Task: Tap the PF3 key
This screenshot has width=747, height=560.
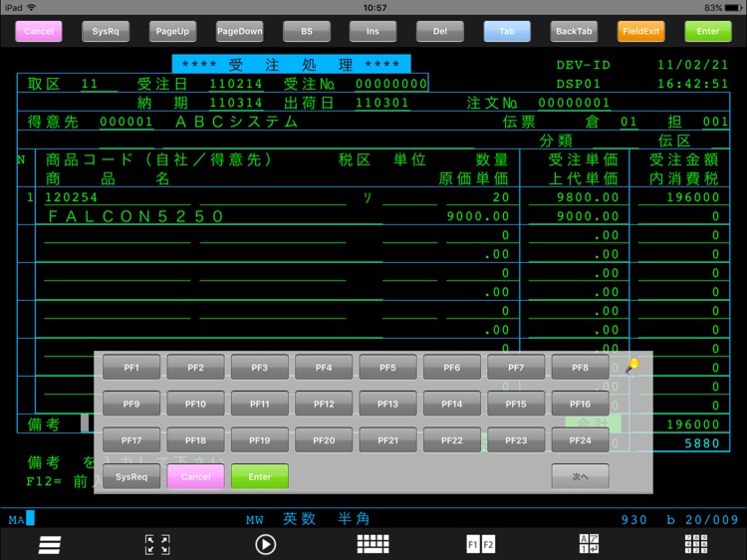Action: [x=260, y=368]
